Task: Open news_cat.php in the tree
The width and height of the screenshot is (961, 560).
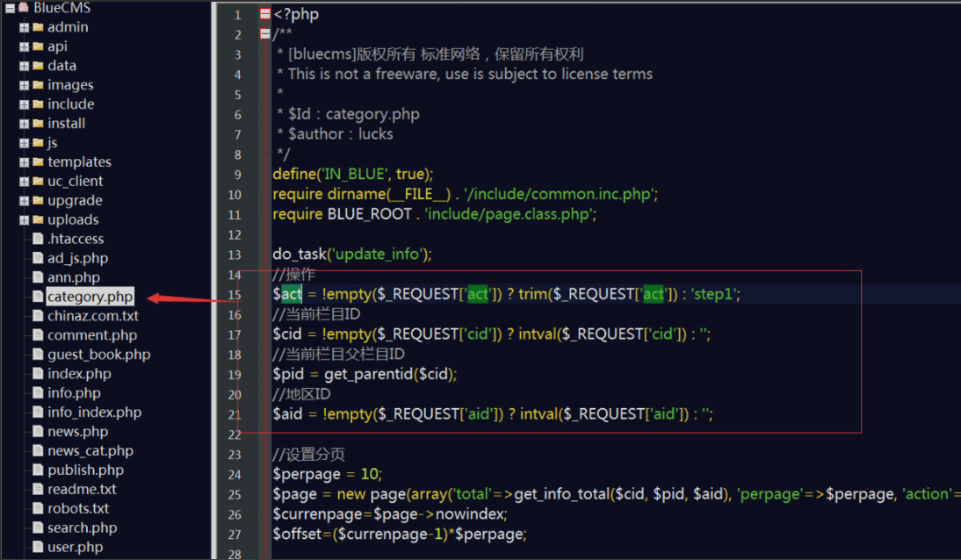Action: coord(90,451)
